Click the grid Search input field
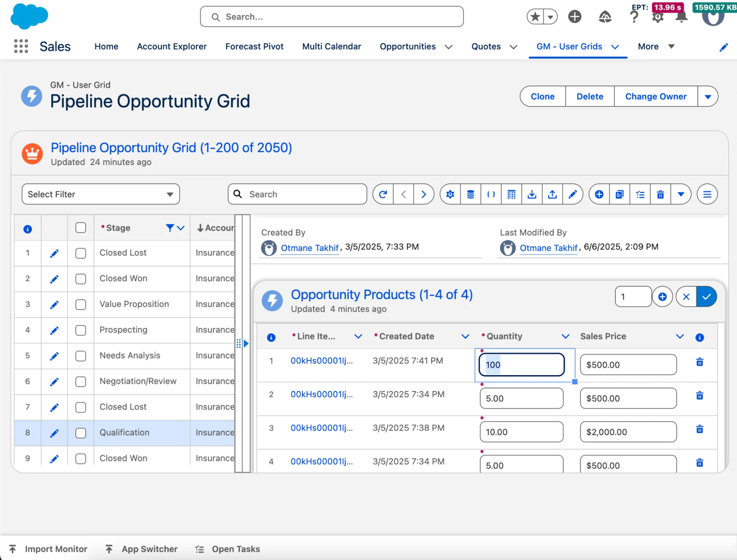The image size is (737, 560). coord(297,194)
